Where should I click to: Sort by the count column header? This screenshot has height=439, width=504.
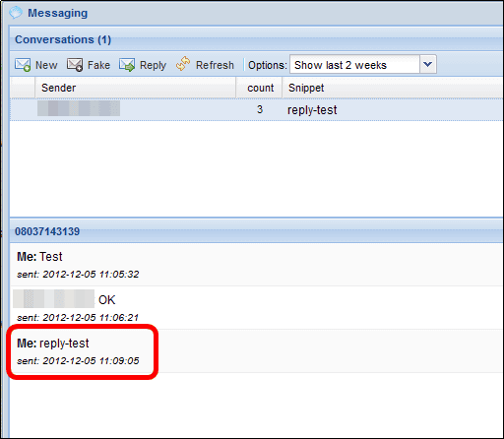coord(260,88)
